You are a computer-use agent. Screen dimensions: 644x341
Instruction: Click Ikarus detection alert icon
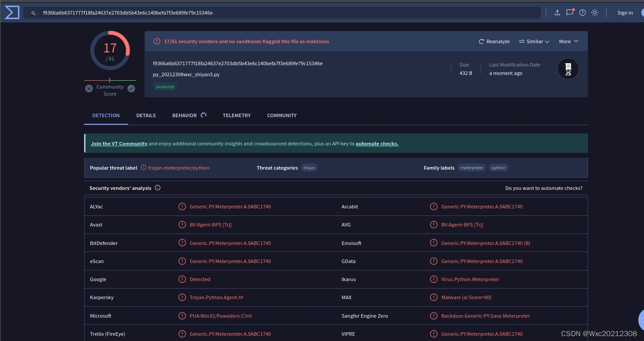[433, 279]
